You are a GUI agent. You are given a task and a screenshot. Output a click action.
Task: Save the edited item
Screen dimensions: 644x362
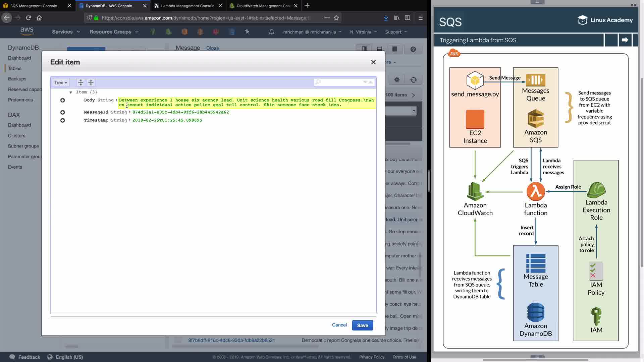pyautogui.click(x=362, y=325)
